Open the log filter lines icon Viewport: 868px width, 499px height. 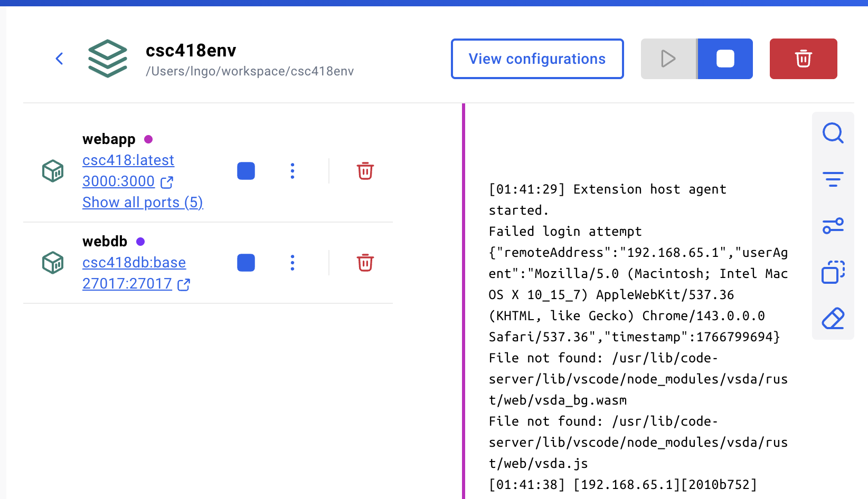833,179
